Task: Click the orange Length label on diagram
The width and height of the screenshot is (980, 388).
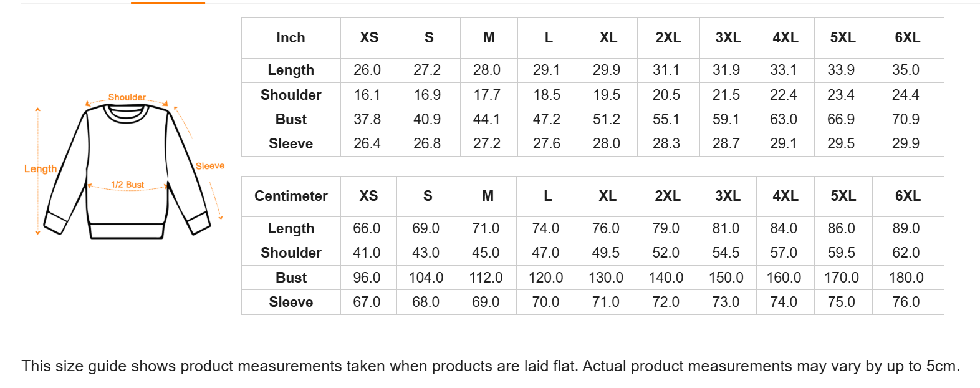Action: pyautogui.click(x=41, y=169)
